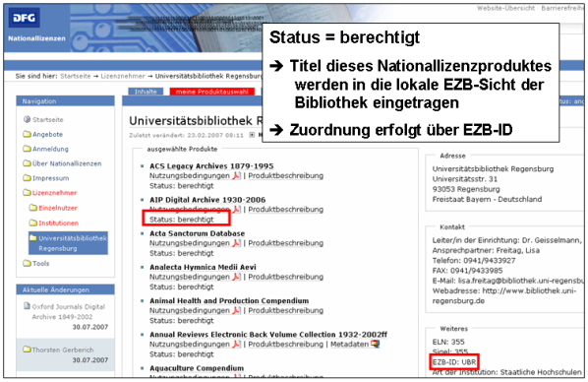Screen dimensions: 588x382
Task: Open AIP Digital Archive 1930-2006 title
Action: pyautogui.click(x=207, y=200)
